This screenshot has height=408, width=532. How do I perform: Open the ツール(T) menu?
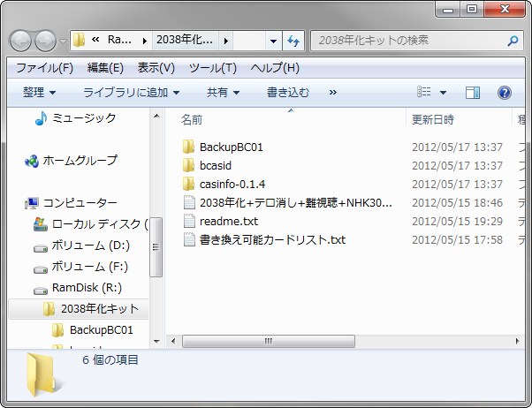212,68
